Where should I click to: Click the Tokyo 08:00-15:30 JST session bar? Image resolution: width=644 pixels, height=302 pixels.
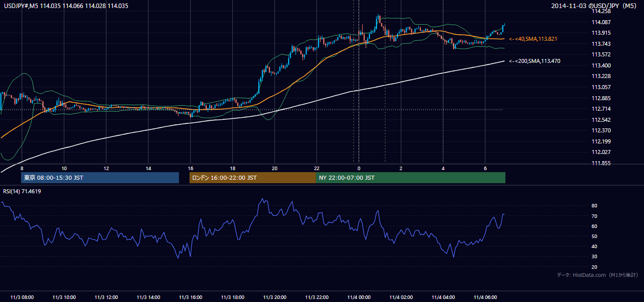(x=100, y=178)
